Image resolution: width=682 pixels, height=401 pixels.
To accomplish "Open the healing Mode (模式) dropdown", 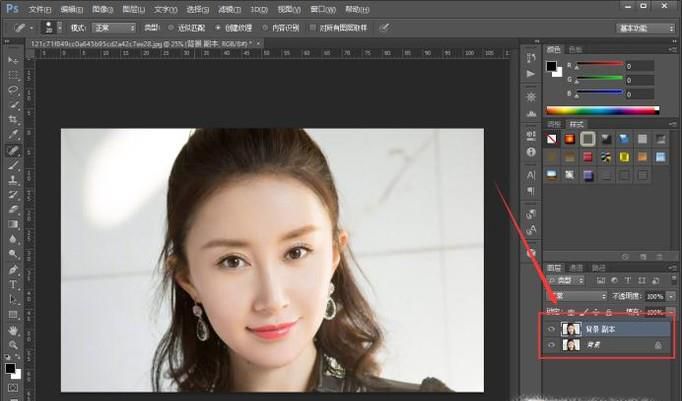I will pyautogui.click(x=114, y=28).
